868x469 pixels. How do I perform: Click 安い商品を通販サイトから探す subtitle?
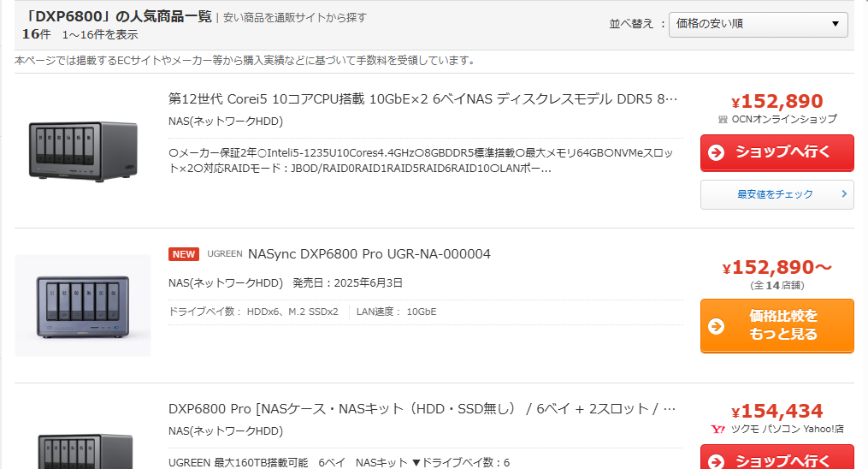(x=294, y=18)
